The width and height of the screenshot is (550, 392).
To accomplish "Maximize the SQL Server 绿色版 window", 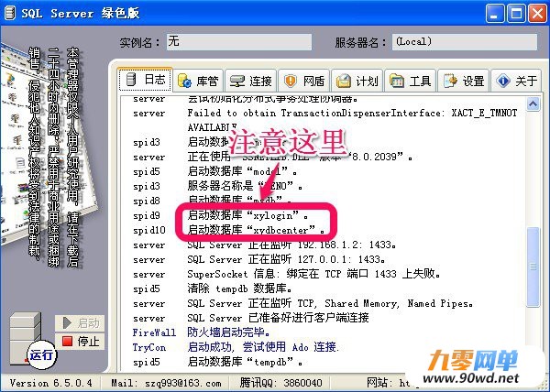I will click(x=516, y=14).
